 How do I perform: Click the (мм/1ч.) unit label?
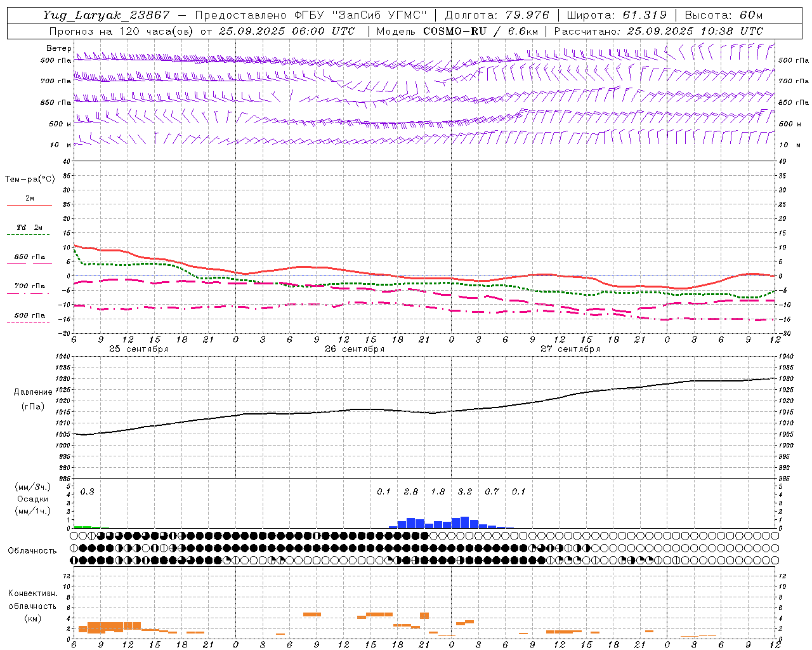pos(33,511)
